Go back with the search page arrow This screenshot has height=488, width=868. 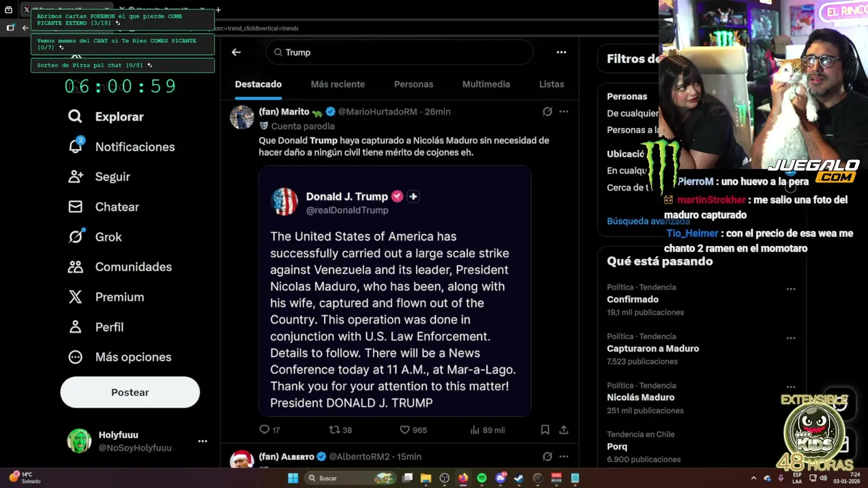[236, 52]
